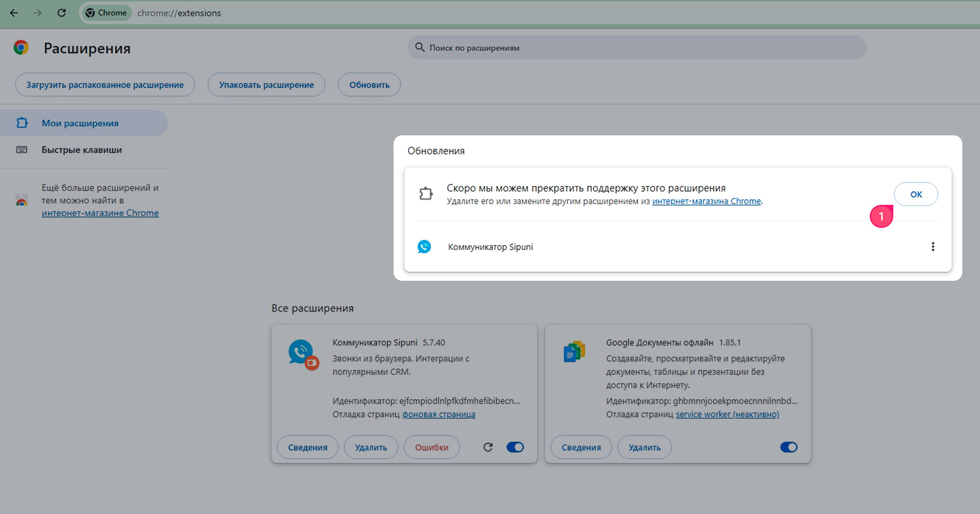Screen dimensions: 980x514
Task: Click the puzzle icon in the support warning
Action: (426, 194)
